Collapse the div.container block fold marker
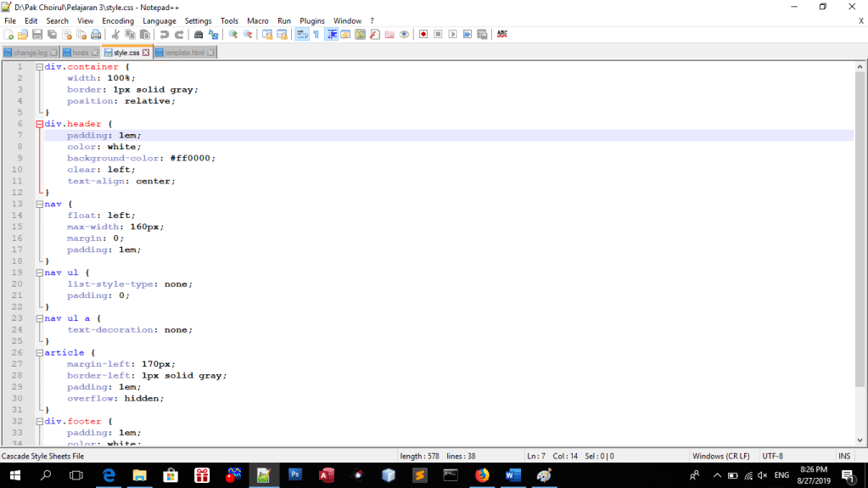The height and width of the screenshot is (488, 868). tap(39, 66)
